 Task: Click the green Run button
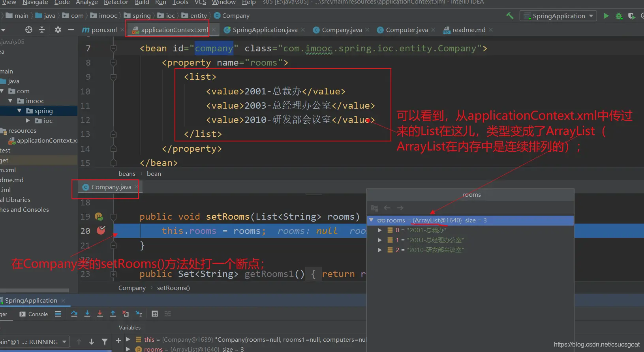606,16
